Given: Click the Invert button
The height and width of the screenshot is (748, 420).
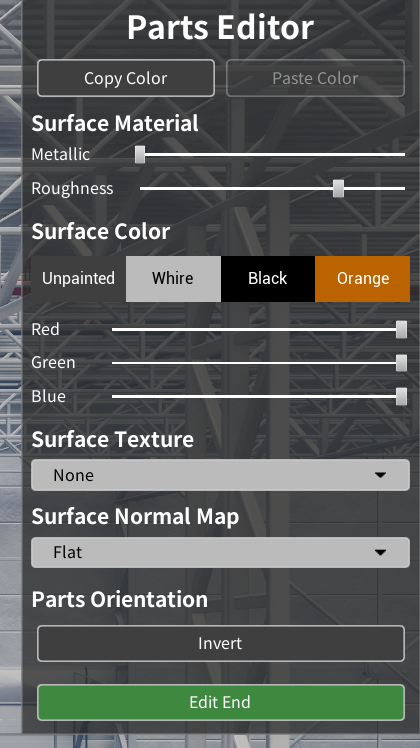Looking at the screenshot, I should (220, 644).
